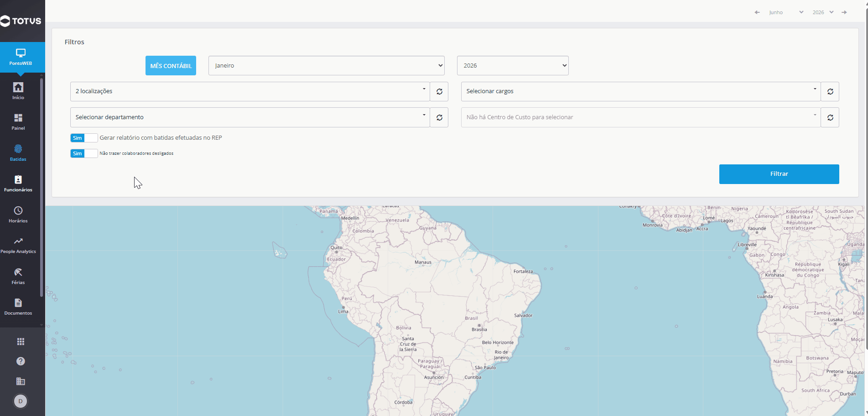Click Belo Horizonte map label
The image size is (868, 416).
click(x=498, y=342)
